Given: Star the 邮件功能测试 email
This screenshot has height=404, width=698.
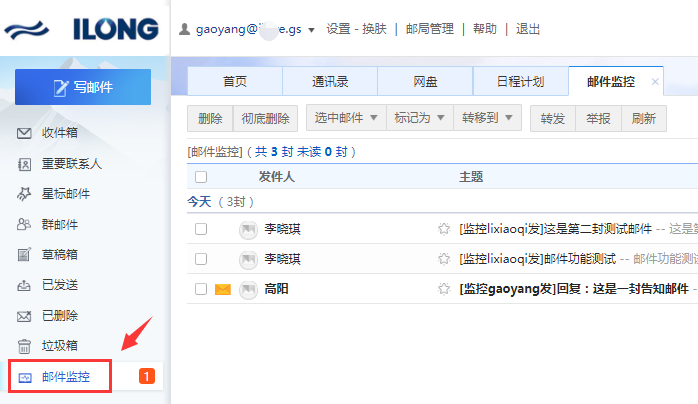Looking at the screenshot, I should click(x=444, y=259).
